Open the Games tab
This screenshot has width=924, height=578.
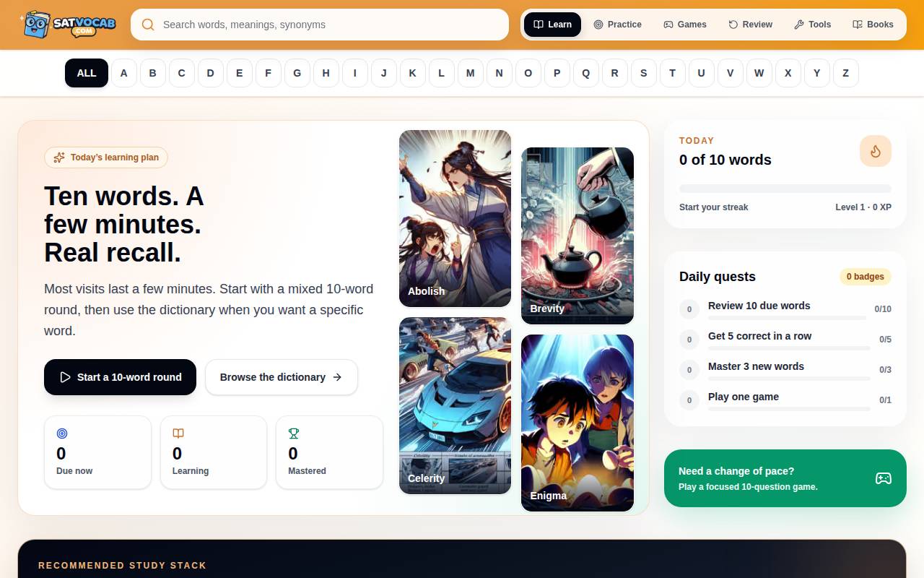(685, 25)
